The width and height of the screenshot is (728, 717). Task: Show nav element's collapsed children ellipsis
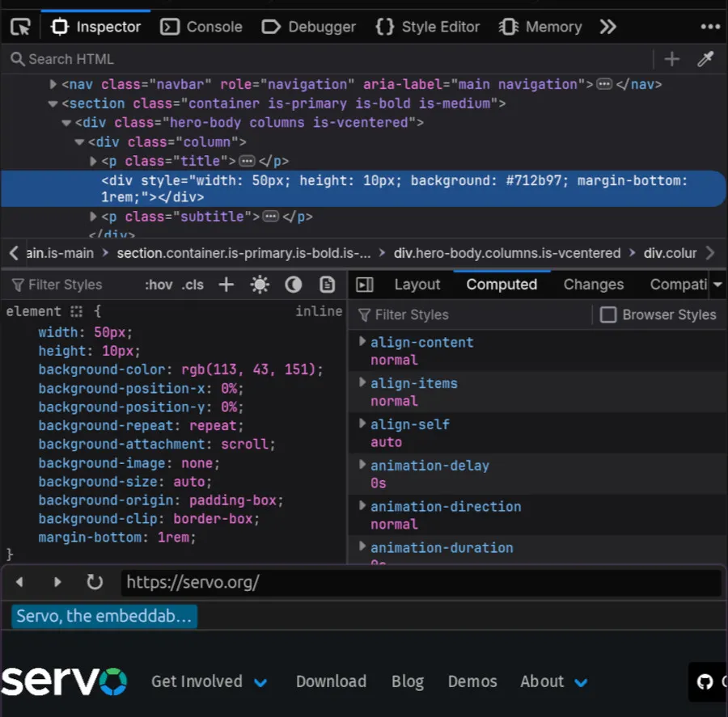coord(604,84)
